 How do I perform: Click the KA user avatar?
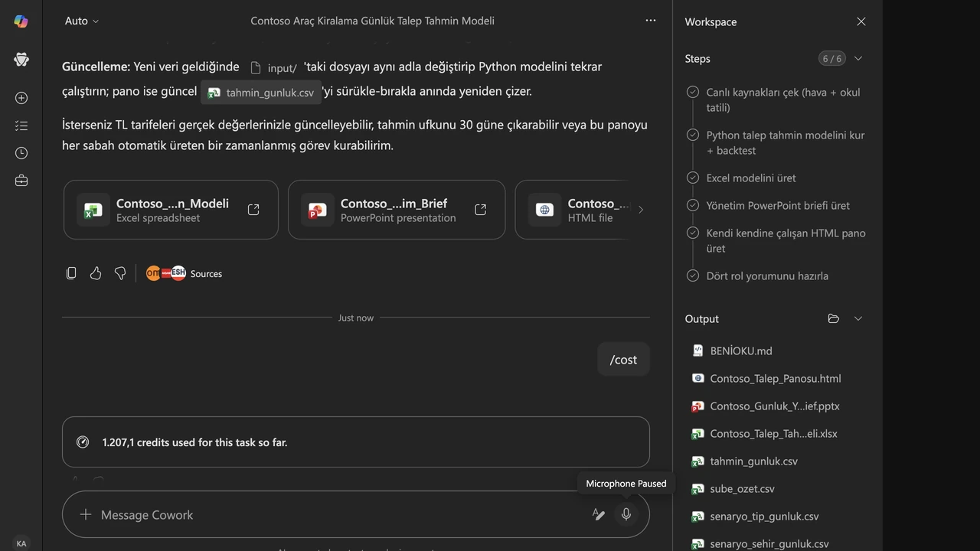(x=21, y=543)
